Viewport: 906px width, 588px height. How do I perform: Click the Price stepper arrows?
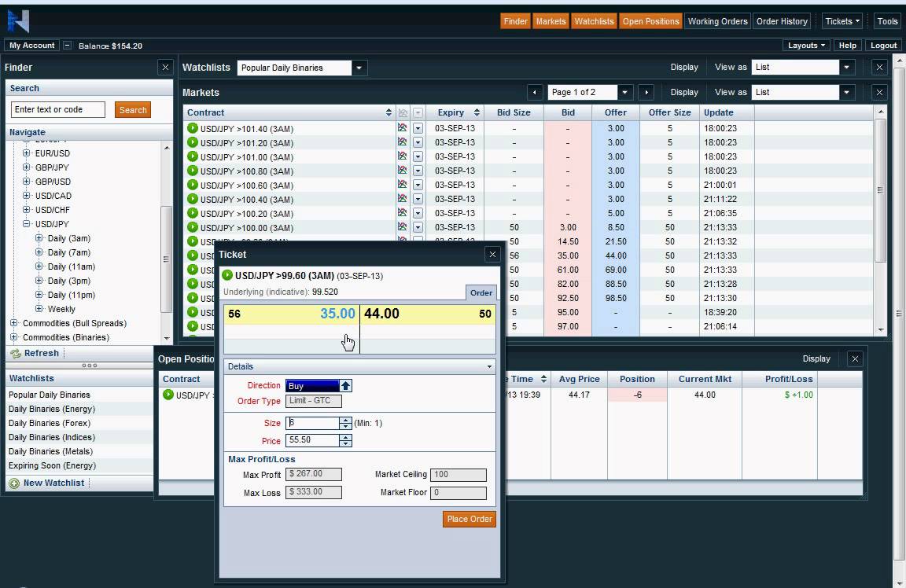click(x=345, y=440)
